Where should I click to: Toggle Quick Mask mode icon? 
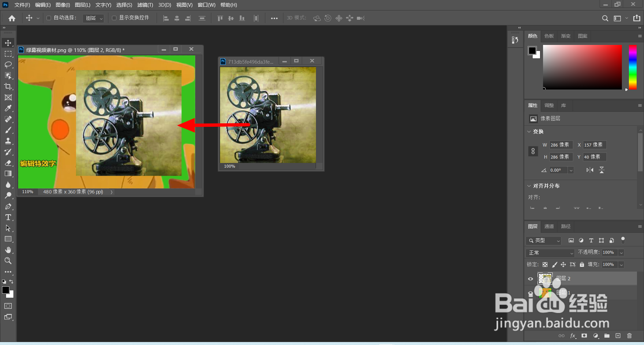click(x=8, y=306)
